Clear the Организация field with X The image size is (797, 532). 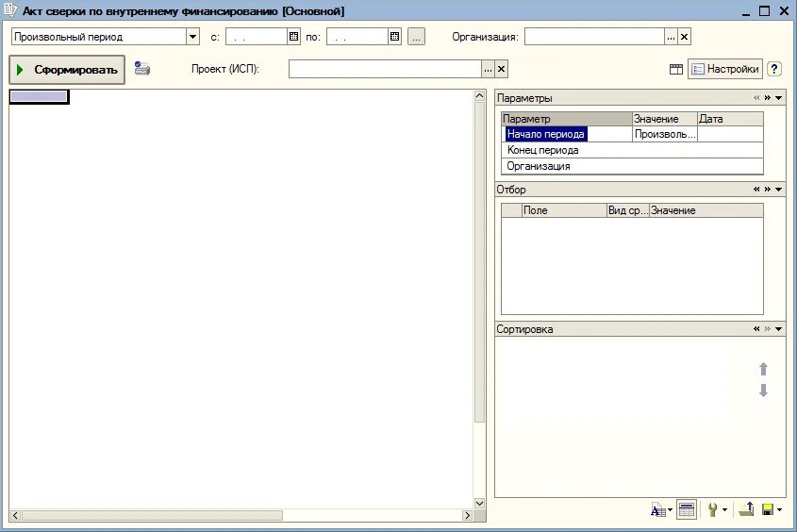click(684, 37)
